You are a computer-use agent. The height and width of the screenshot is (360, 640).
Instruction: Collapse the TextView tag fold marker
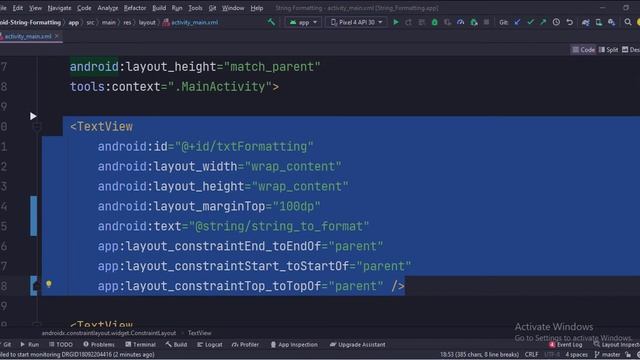tap(37, 127)
